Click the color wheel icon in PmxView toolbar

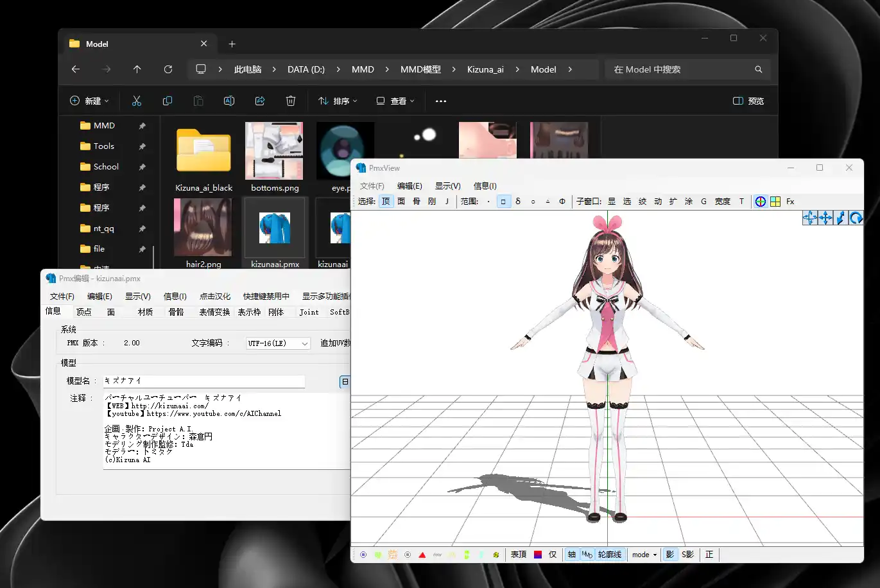761,202
